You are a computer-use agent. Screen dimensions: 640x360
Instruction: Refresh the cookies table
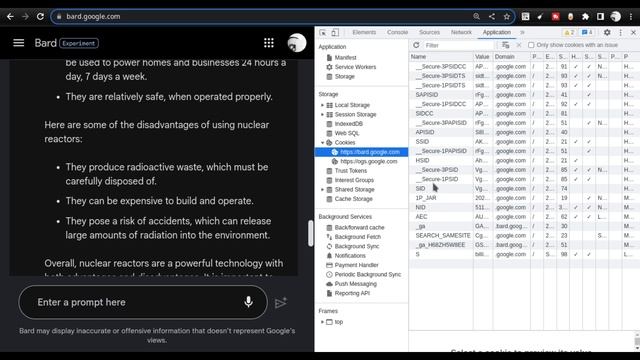click(416, 45)
